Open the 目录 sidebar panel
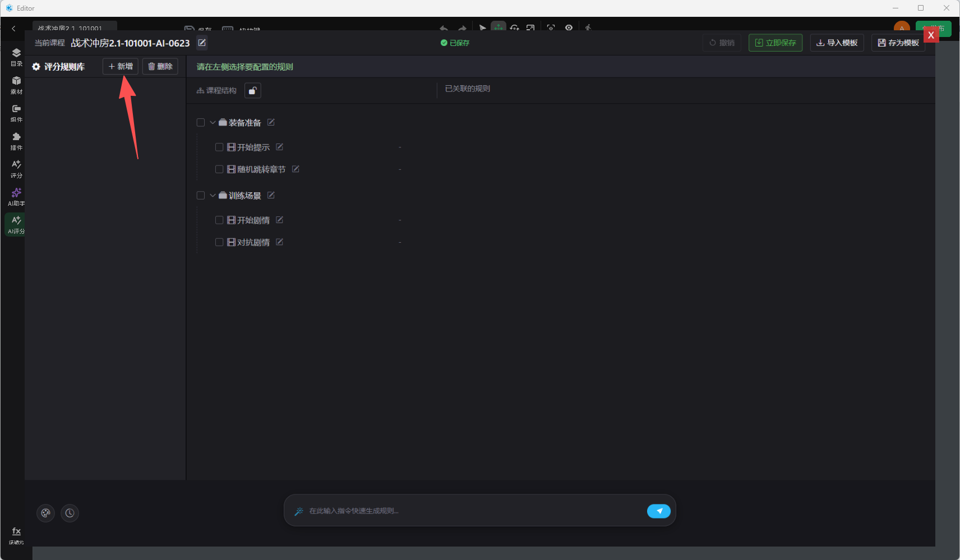Screen dimensions: 960x560 point(16,57)
